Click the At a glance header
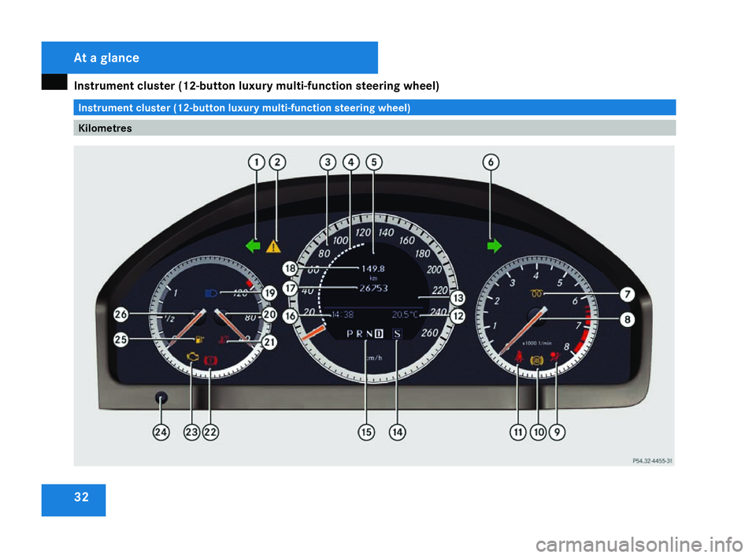The height and width of the screenshot is (558, 756). point(106,58)
